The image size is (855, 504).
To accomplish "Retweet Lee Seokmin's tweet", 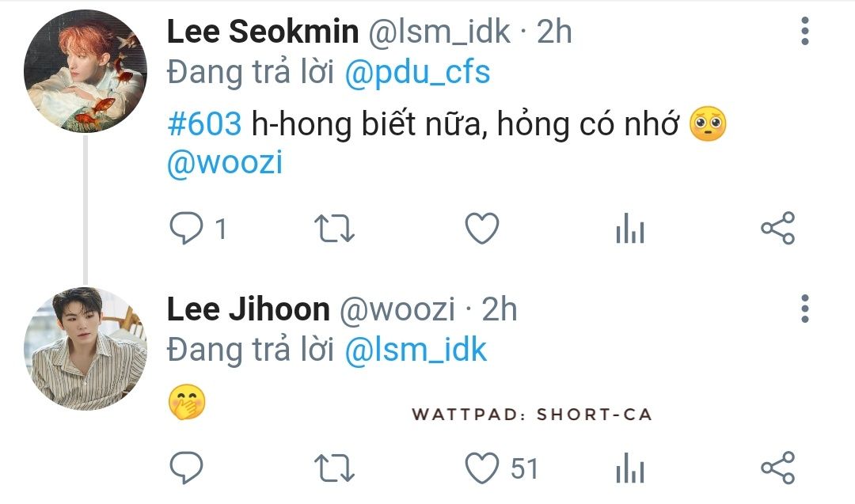I will [334, 229].
